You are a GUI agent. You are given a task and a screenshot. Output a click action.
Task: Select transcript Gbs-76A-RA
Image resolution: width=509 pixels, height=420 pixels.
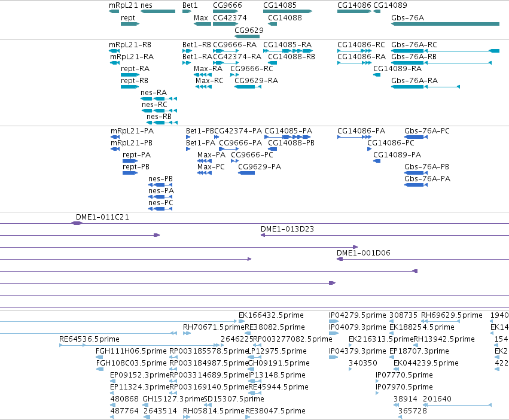coord(414,81)
